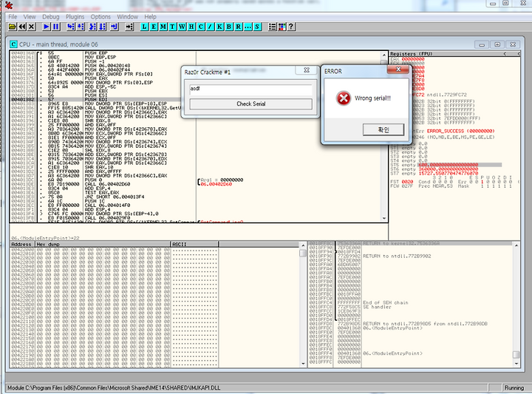This screenshot has width=532, height=394.
Task: Click the Check Serial button
Action: (x=250, y=103)
